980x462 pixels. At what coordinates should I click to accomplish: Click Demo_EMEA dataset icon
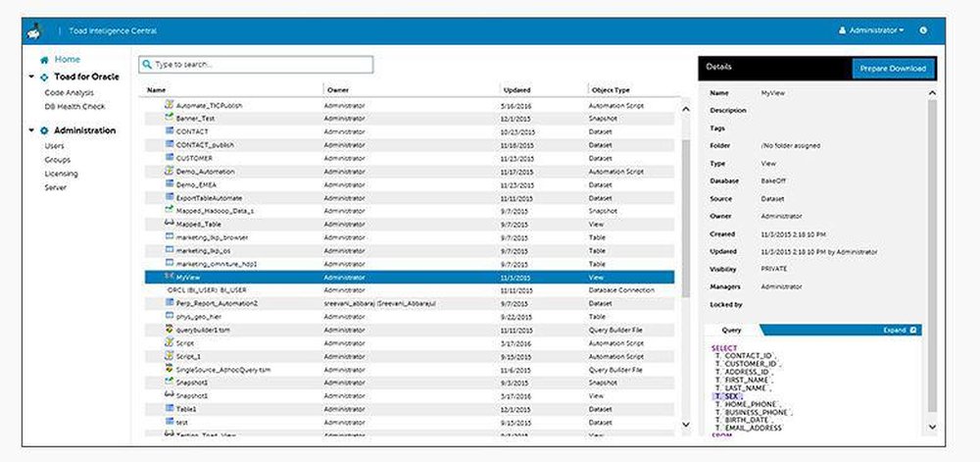169,183
